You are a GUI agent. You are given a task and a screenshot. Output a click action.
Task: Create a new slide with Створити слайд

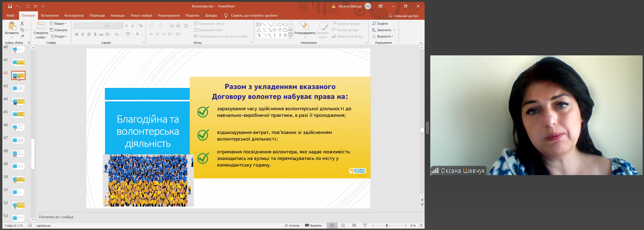41,29
